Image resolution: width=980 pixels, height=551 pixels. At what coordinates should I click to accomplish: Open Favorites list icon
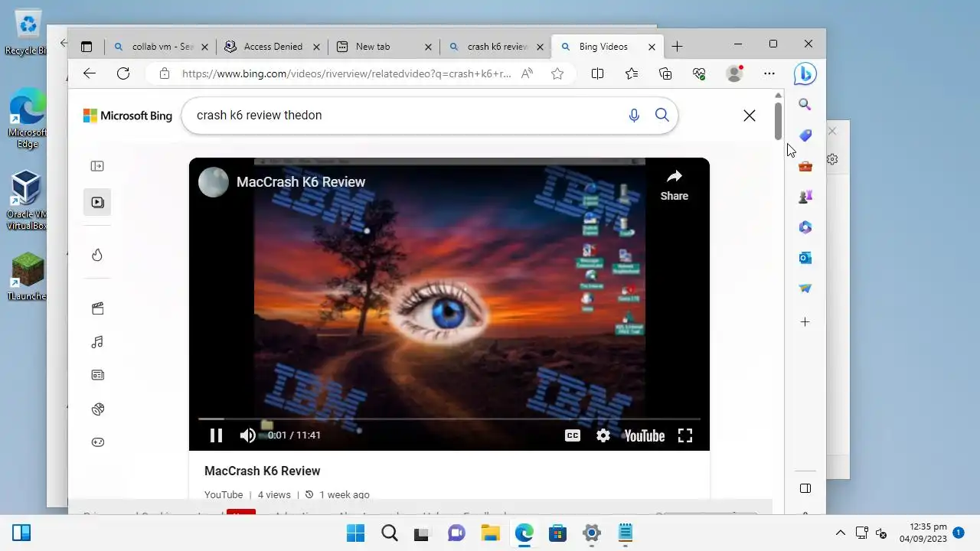pyautogui.click(x=632, y=73)
